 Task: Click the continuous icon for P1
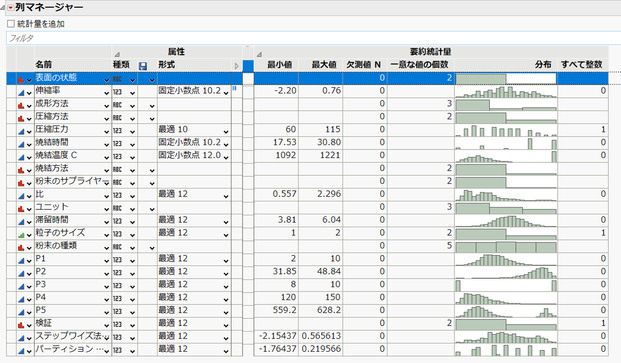[x=21, y=260]
